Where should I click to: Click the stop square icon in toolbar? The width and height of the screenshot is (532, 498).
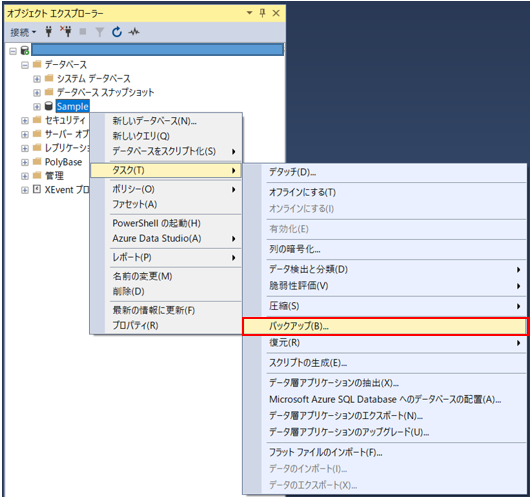[82, 32]
